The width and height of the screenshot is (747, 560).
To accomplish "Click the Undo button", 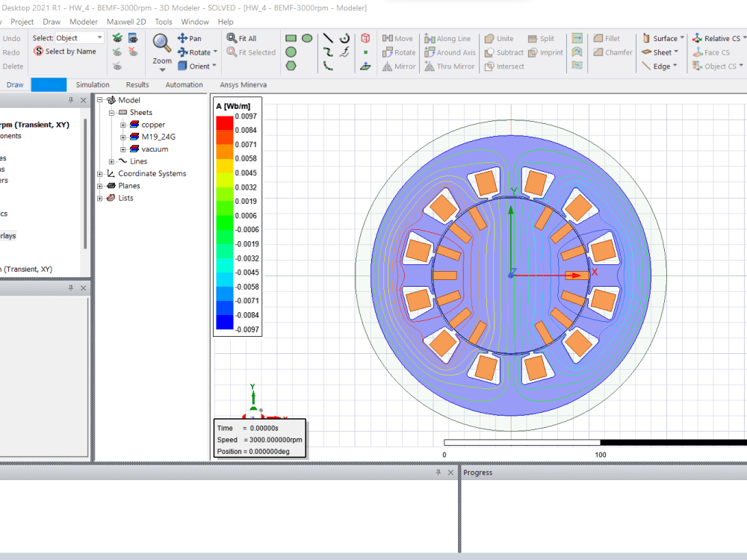I will [10, 37].
